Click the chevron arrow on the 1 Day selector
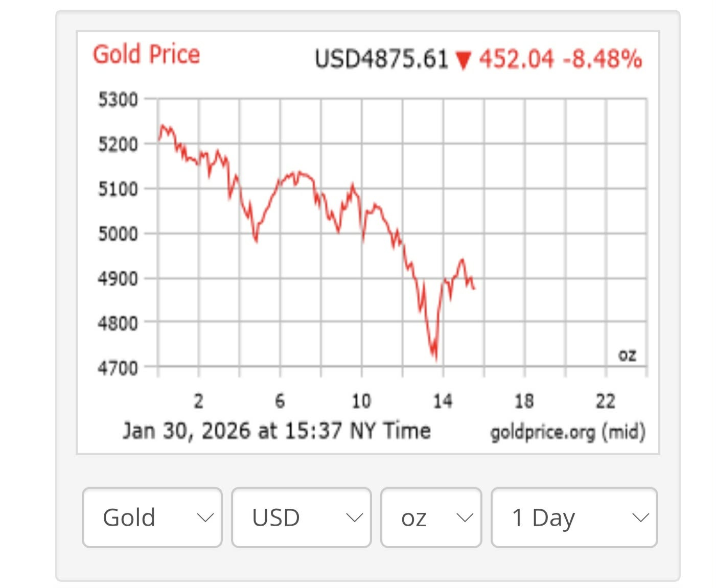Screen dimensions: 716x588 pyautogui.click(x=640, y=518)
